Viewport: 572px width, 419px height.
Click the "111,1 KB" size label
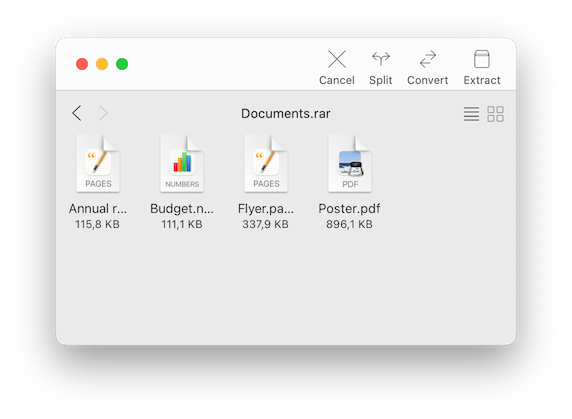(182, 224)
